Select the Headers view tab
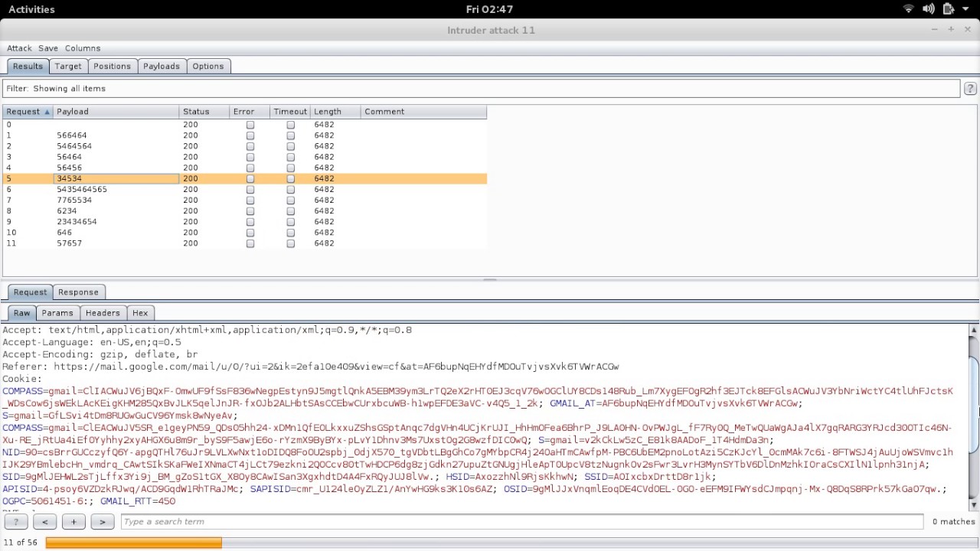The height and width of the screenshot is (551, 980). pyautogui.click(x=103, y=313)
